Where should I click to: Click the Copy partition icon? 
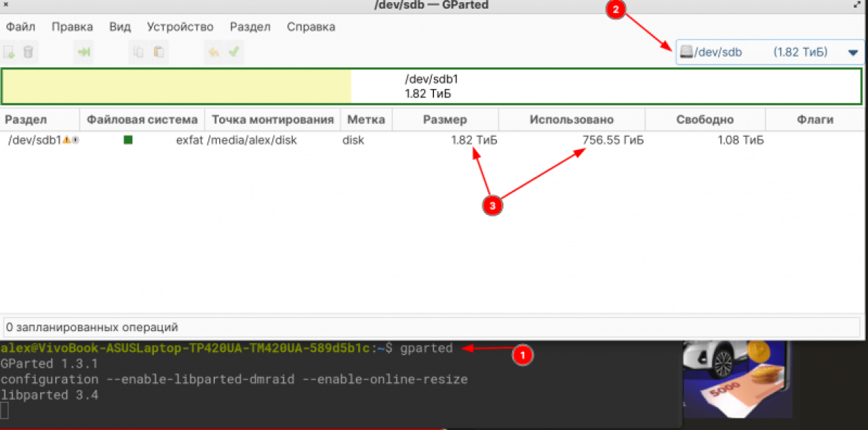[137, 52]
